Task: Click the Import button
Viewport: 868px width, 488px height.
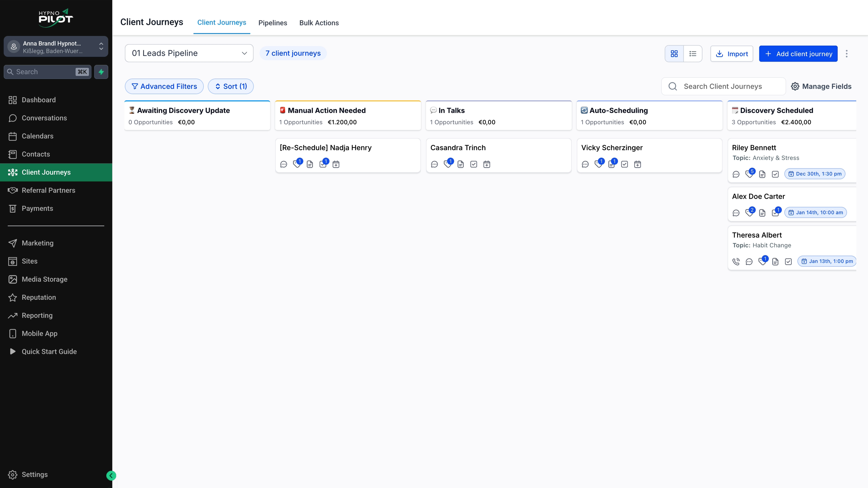Action: pyautogui.click(x=731, y=54)
